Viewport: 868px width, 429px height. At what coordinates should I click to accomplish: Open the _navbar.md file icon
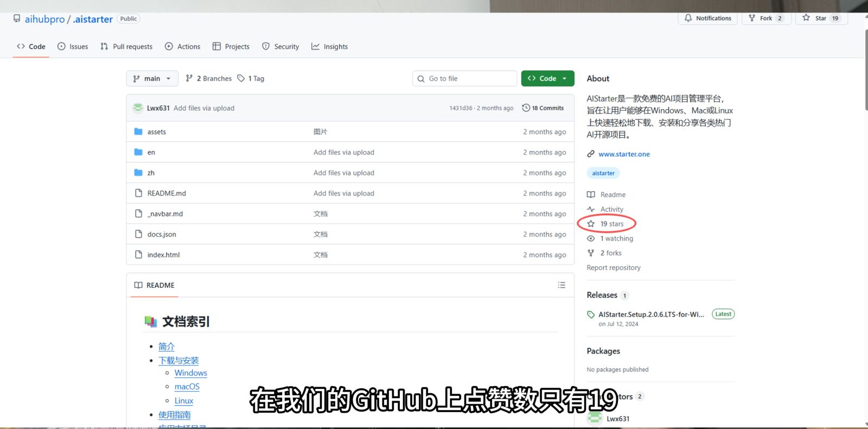click(138, 214)
